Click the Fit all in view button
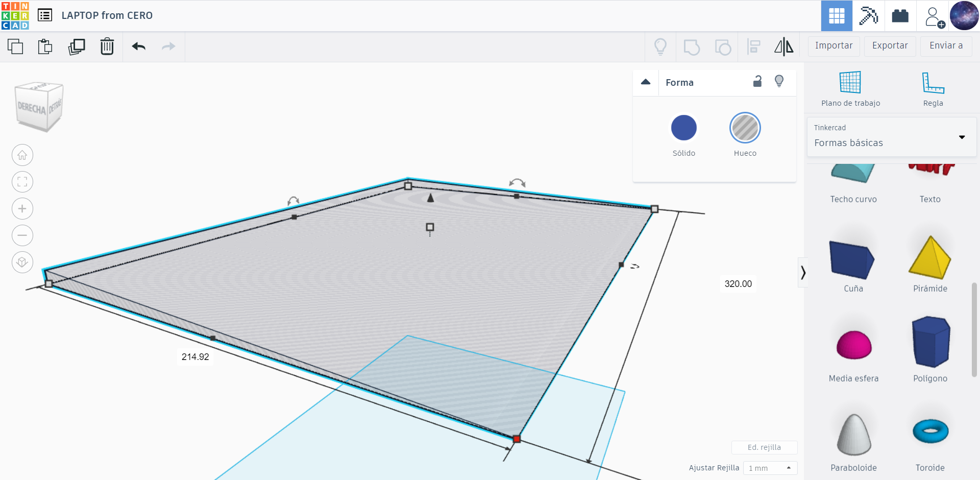Image resolution: width=980 pixels, height=480 pixels. pyautogui.click(x=22, y=182)
